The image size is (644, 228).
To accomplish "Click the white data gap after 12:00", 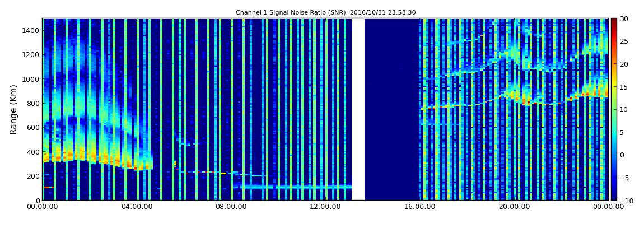I will click(x=358, y=109).
